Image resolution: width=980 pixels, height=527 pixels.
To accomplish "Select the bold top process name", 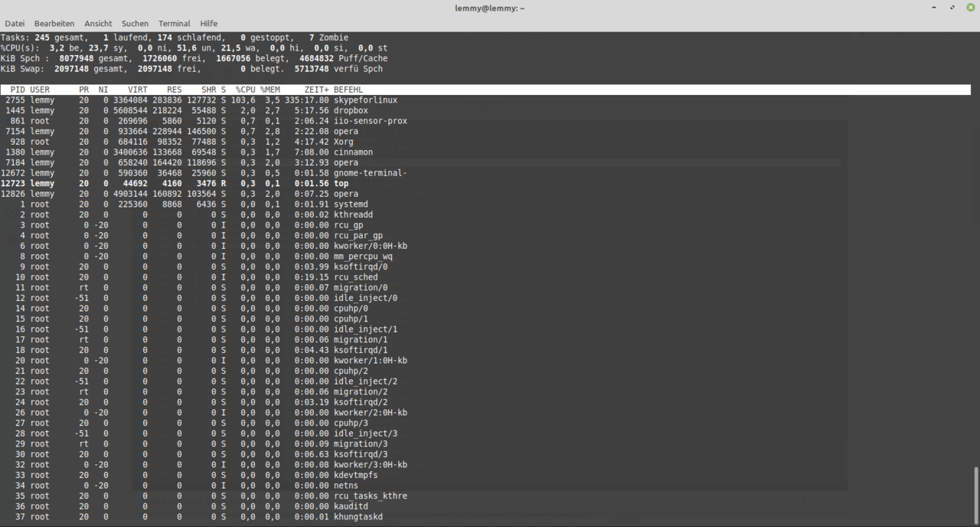I will click(x=341, y=184).
